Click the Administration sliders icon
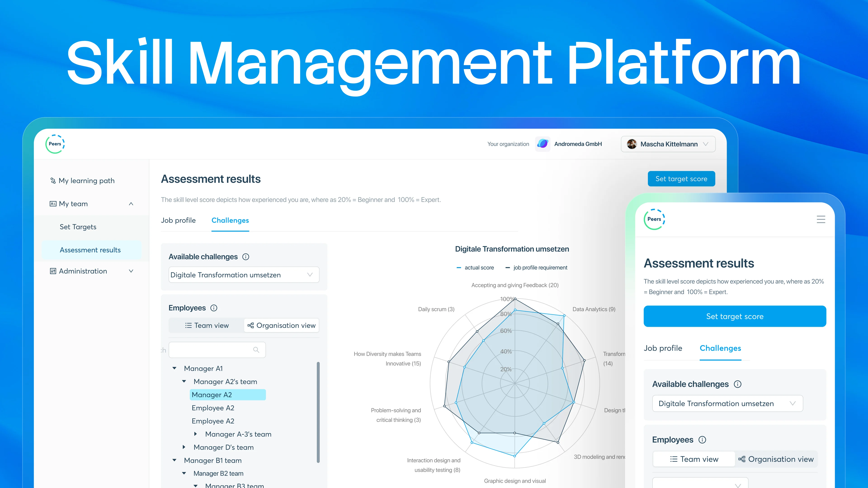868x488 pixels. click(53, 271)
